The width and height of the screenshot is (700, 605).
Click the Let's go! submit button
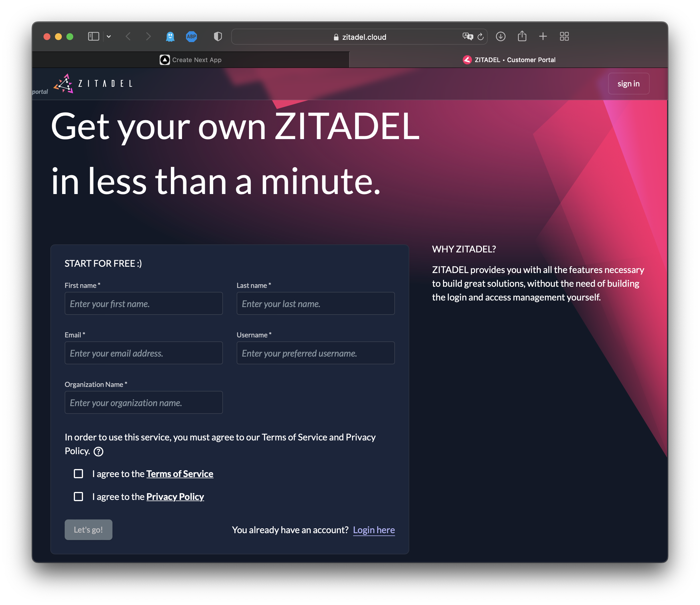pos(88,529)
